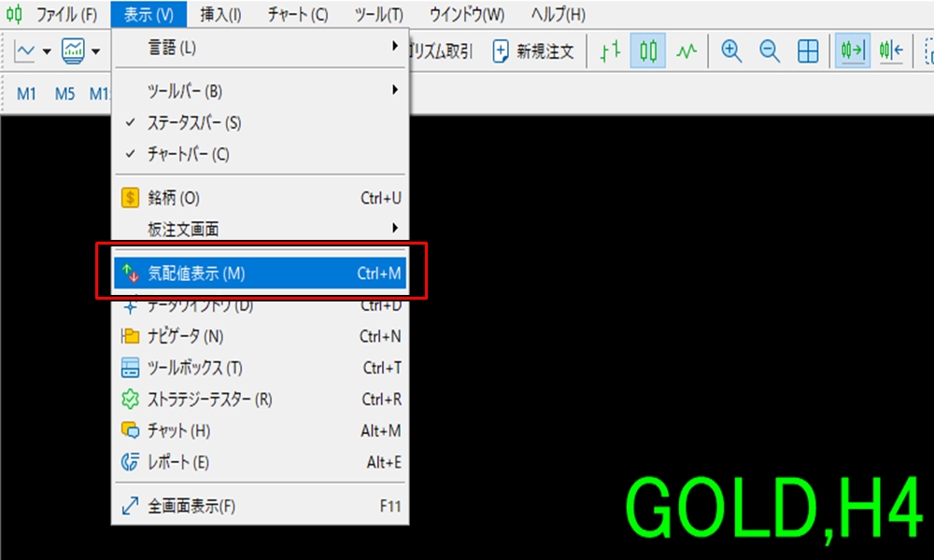934x560 pixels.
Task: Click the bar chart icon in toolbar
Action: 610,52
